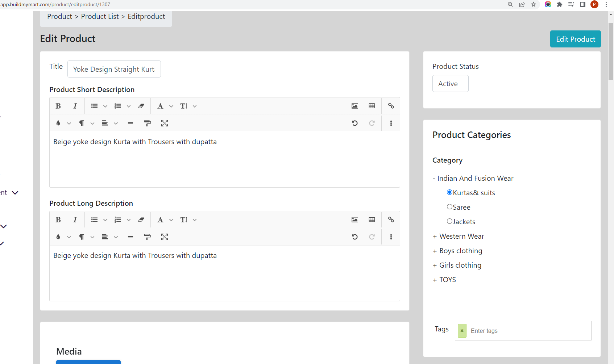
Task: Toggle Bold in Long Description editor
Action: [58, 220]
